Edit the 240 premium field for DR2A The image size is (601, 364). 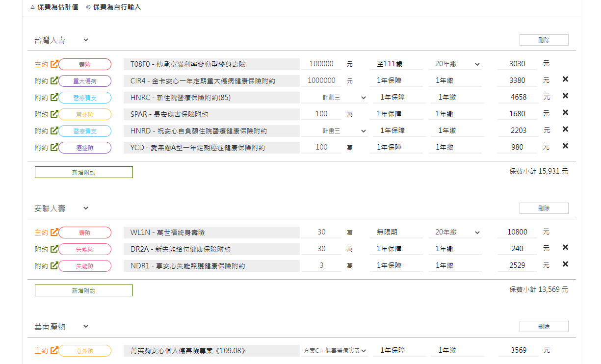click(x=518, y=249)
